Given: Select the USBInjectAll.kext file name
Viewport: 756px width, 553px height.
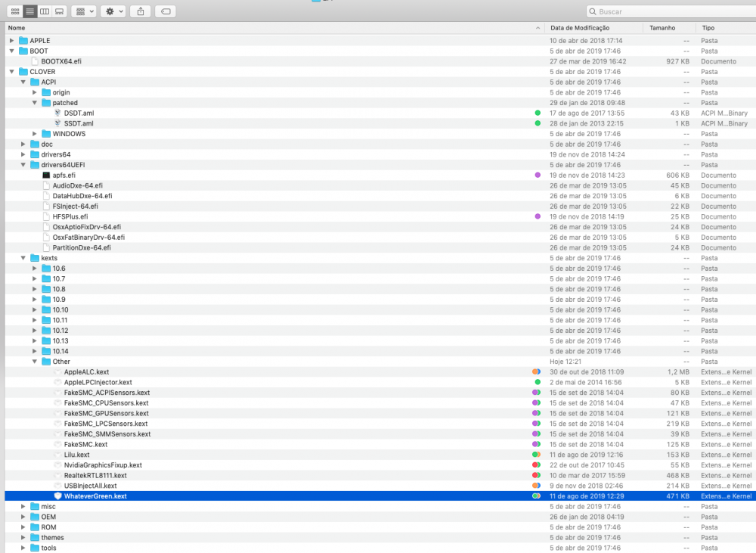Looking at the screenshot, I should point(91,486).
